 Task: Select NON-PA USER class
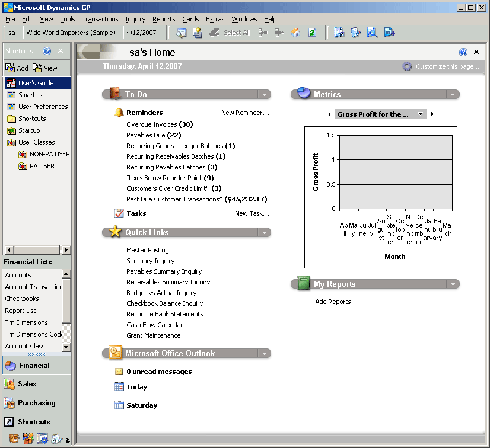click(x=44, y=154)
